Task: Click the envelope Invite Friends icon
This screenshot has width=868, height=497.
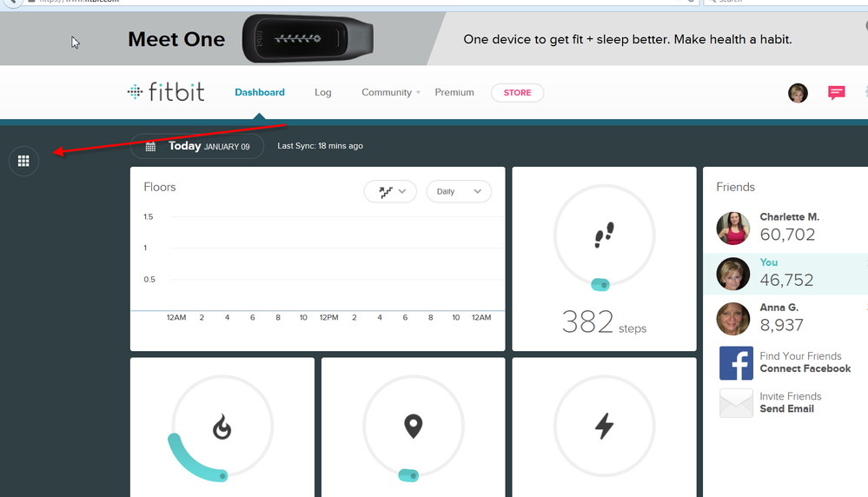Action: [736, 403]
